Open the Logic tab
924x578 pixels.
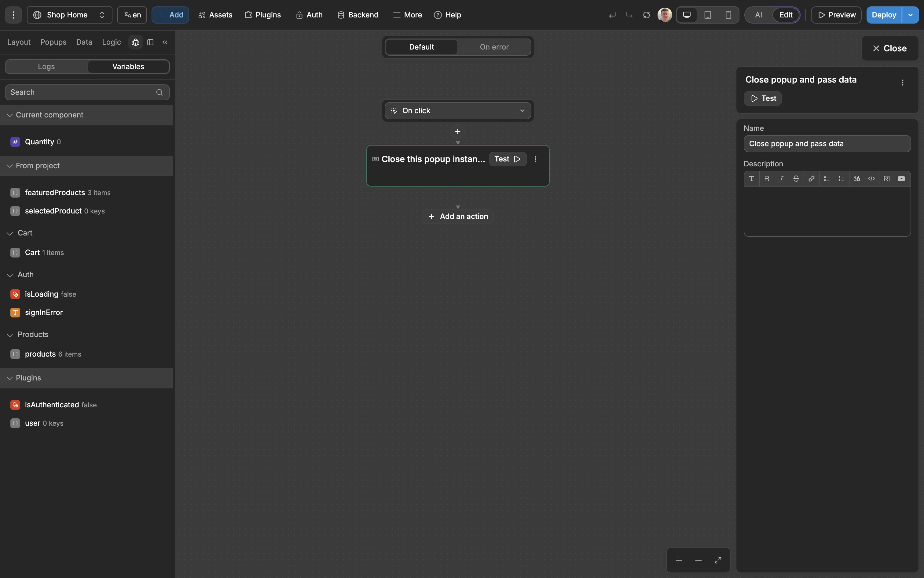pos(112,42)
